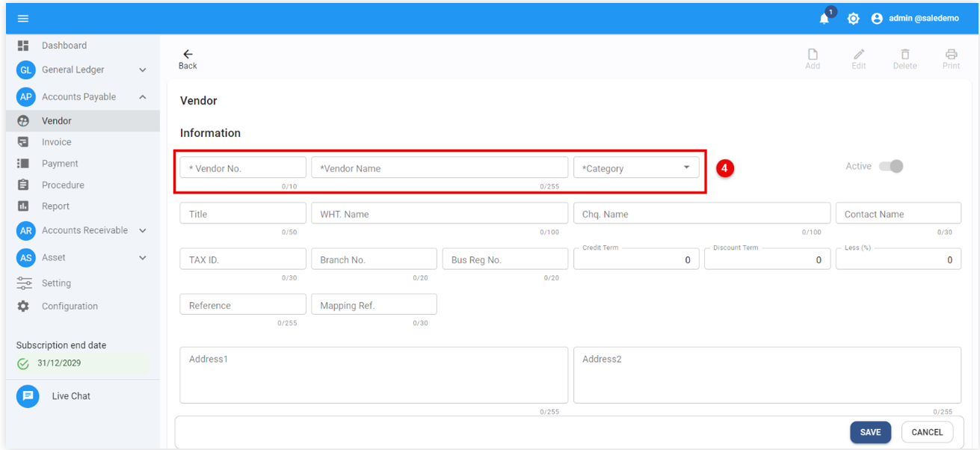980x450 pixels.
Task: Click the Edit pencil icon
Action: point(859,55)
